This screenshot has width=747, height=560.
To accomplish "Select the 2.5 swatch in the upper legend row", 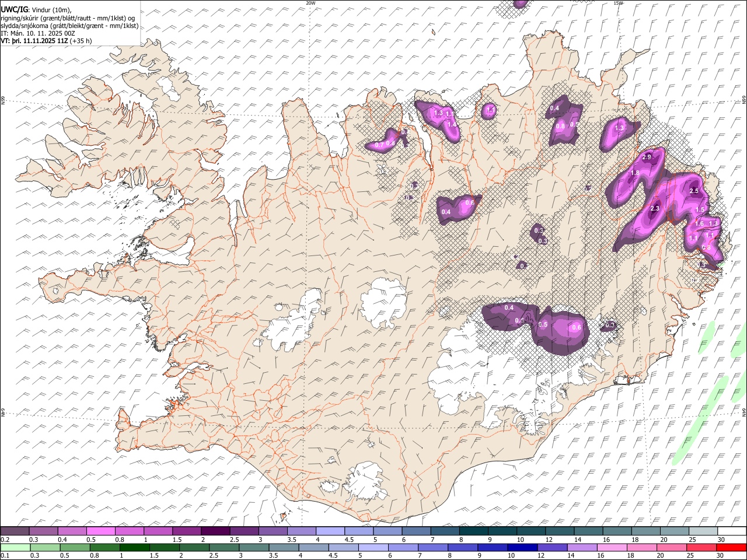I will pyautogui.click(x=243, y=531).
